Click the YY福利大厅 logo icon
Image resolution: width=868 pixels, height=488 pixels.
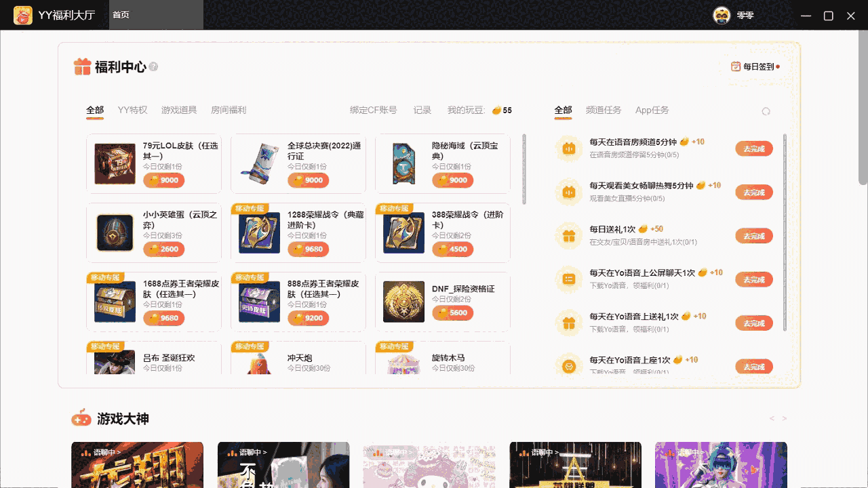click(x=22, y=15)
